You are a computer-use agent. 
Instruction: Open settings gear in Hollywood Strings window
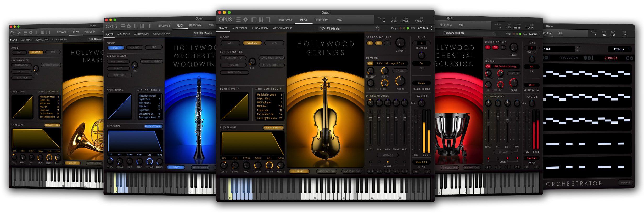(245, 20)
